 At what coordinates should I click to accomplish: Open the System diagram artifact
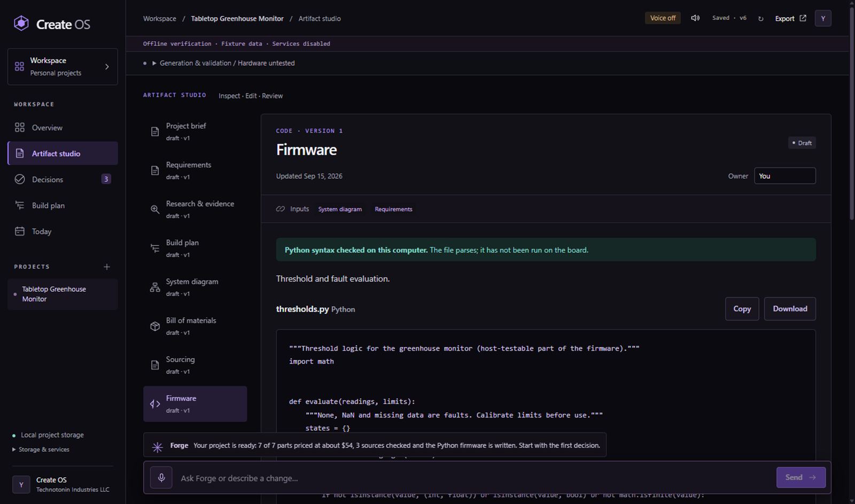tap(195, 287)
